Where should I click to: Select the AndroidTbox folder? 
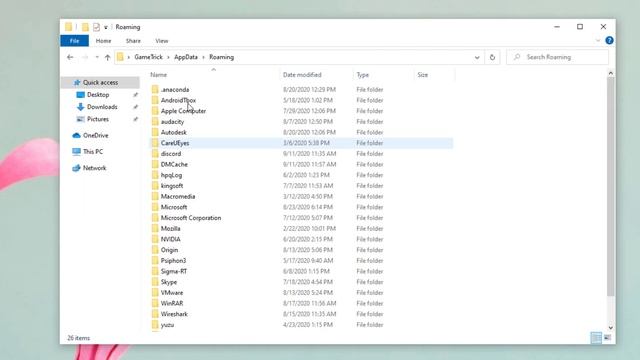tap(178, 100)
